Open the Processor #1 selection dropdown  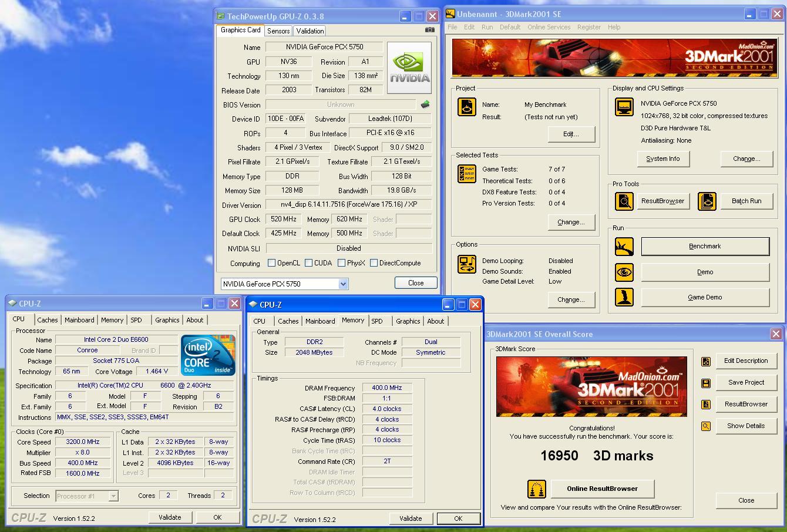pos(113,496)
